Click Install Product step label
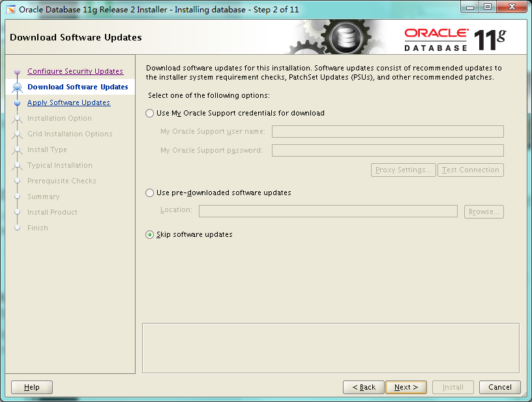Viewport: 532px width, 402px height. tap(53, 212)
